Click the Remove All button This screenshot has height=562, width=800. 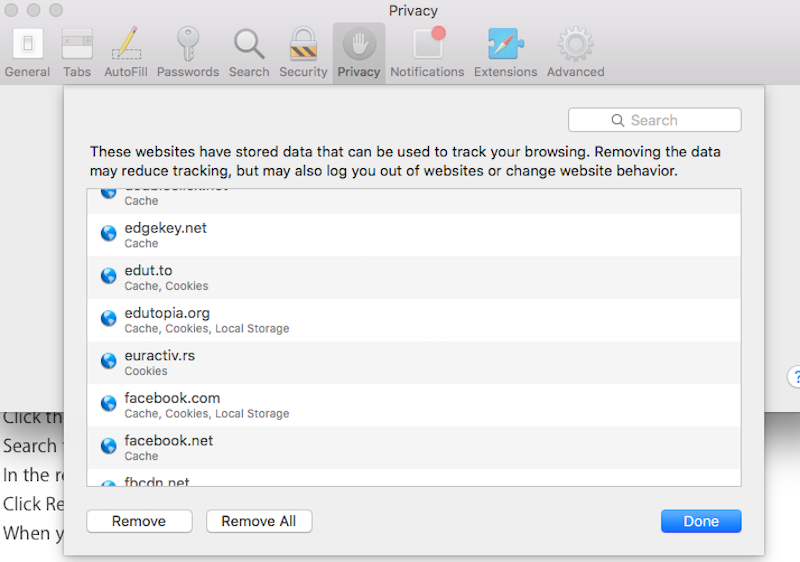click(x=259, y=521)
